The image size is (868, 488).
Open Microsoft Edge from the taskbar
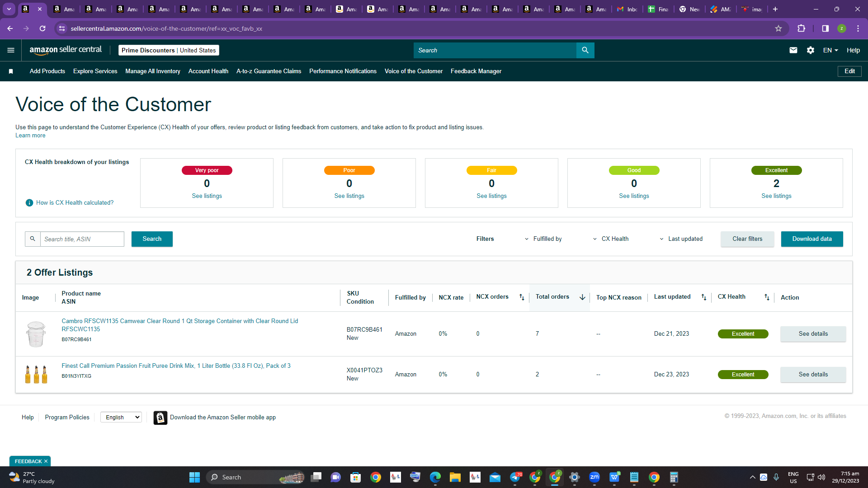435,477
